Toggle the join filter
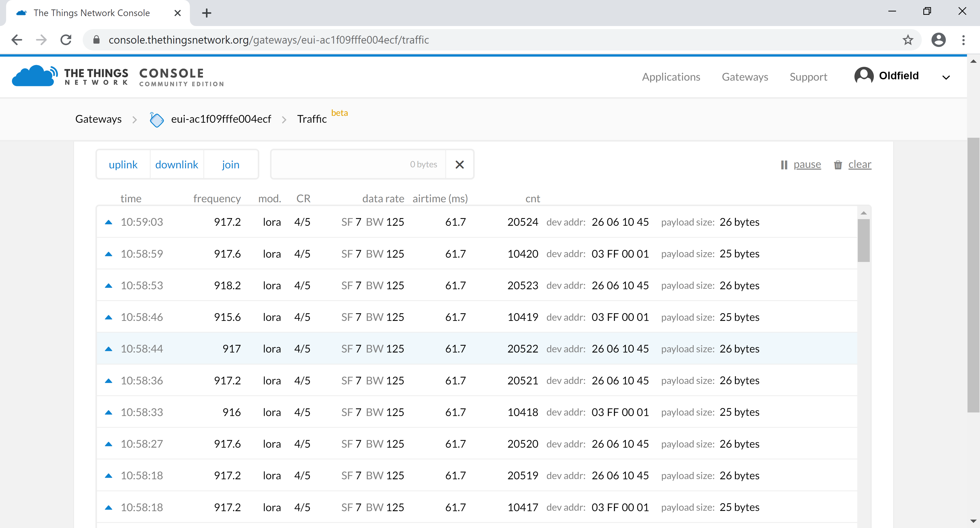The height and width of the screenshot is (528, 980). (230, 165)
